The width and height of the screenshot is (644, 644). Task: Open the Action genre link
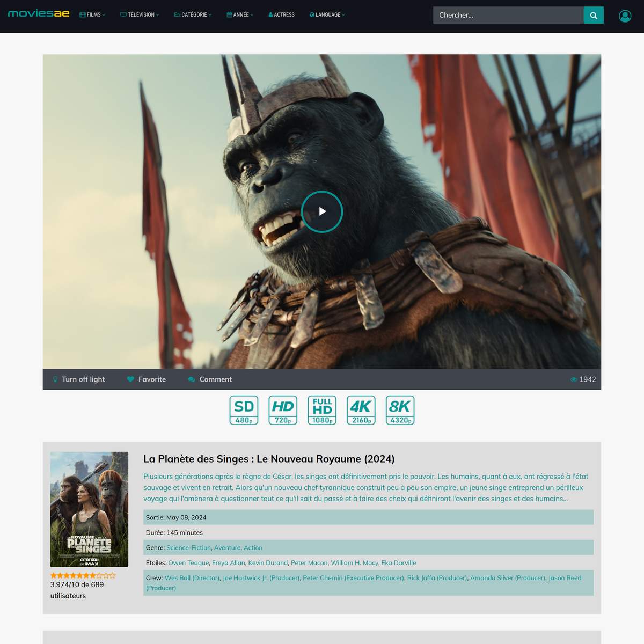(x=253, y=548)
